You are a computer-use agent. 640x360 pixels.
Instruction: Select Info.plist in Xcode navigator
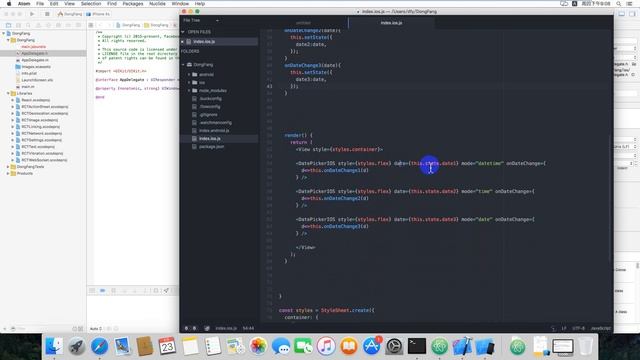[29, 73]
